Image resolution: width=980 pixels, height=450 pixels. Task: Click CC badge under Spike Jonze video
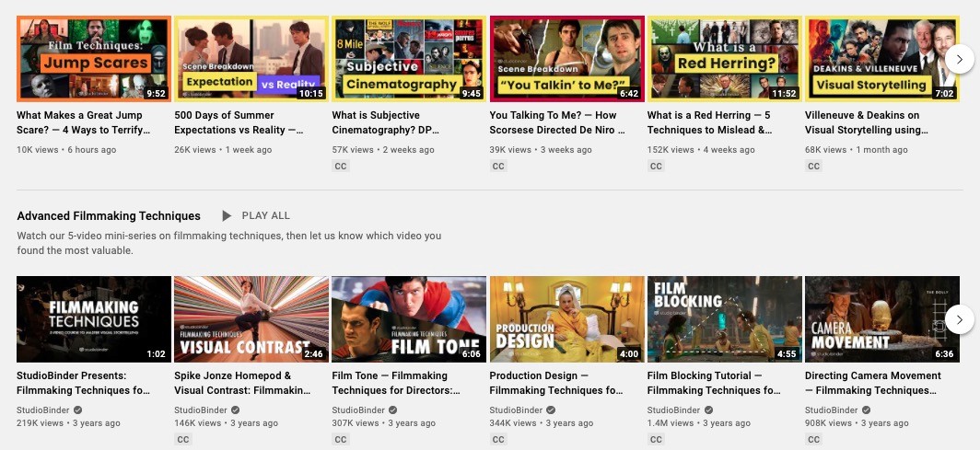coord(183,439)
